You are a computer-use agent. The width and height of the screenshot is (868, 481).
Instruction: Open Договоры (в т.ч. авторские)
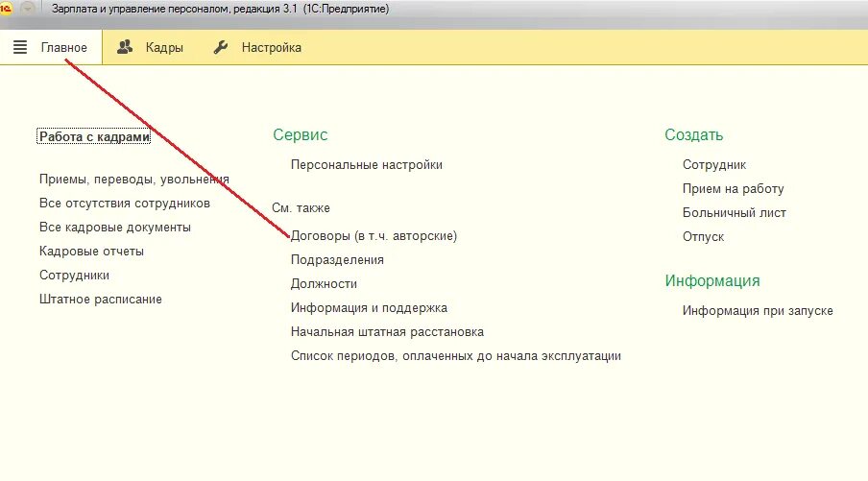[374, 236]
